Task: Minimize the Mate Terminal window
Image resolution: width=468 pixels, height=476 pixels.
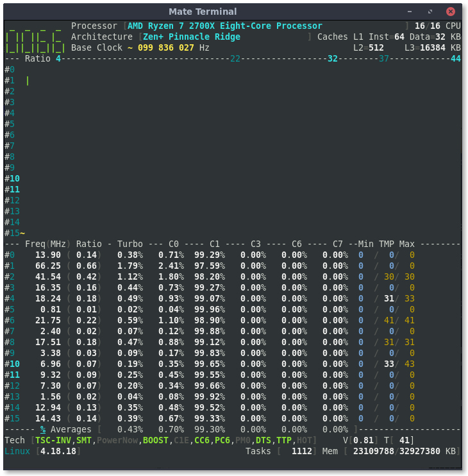Action: pyautogui.click(x=410, y=12)
